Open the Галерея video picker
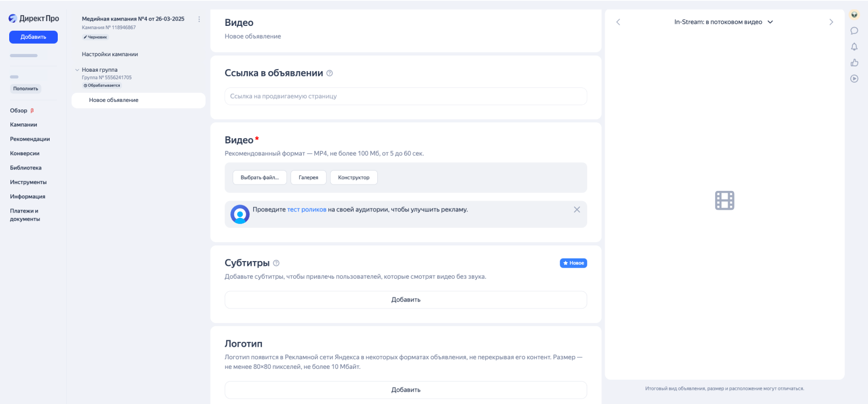The height and width of the screenshot is (404, 868). (x=308, y=177)
